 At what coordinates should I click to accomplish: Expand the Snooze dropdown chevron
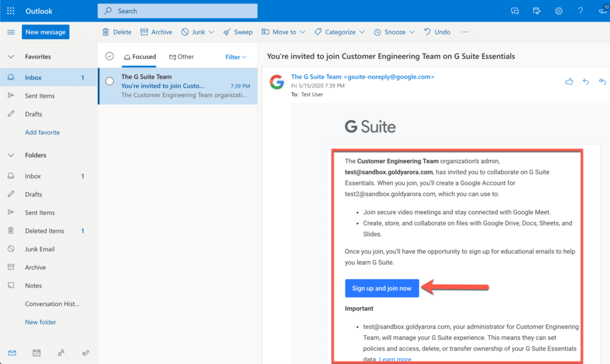pyautogui.click(x=412, y=32)
